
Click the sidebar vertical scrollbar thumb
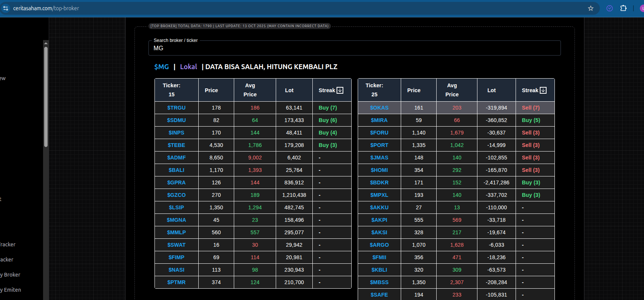click(x=46, y=96)
